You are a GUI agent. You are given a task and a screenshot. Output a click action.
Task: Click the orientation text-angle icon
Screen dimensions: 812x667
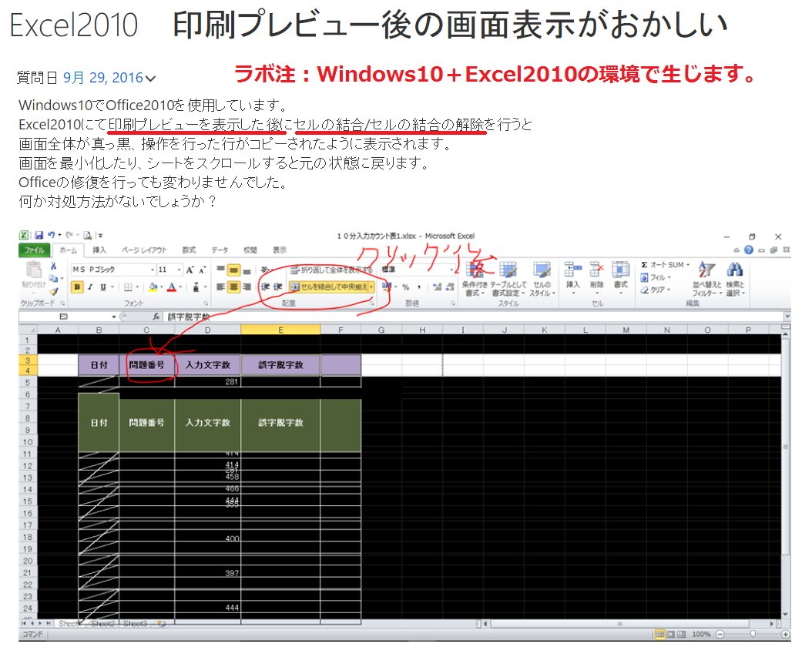coord(266,270)
